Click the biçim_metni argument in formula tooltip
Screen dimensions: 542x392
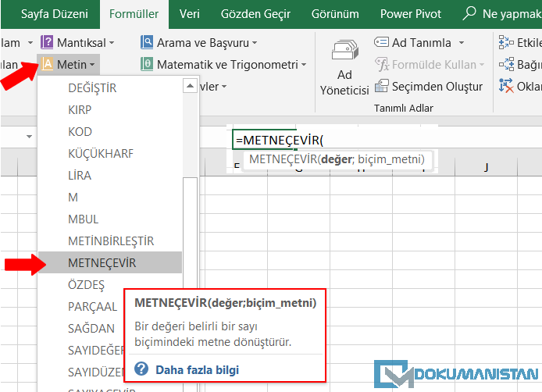point(389,159)
